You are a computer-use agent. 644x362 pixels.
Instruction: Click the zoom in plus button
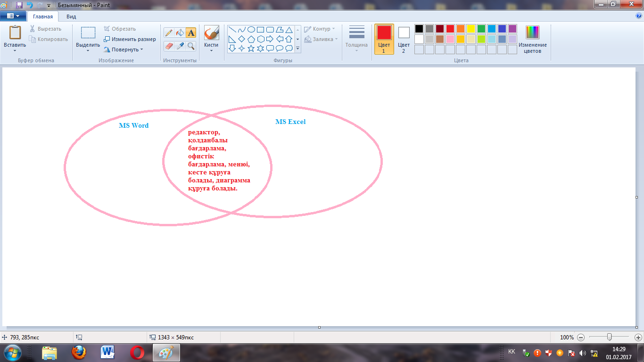[x=638, y=337]
